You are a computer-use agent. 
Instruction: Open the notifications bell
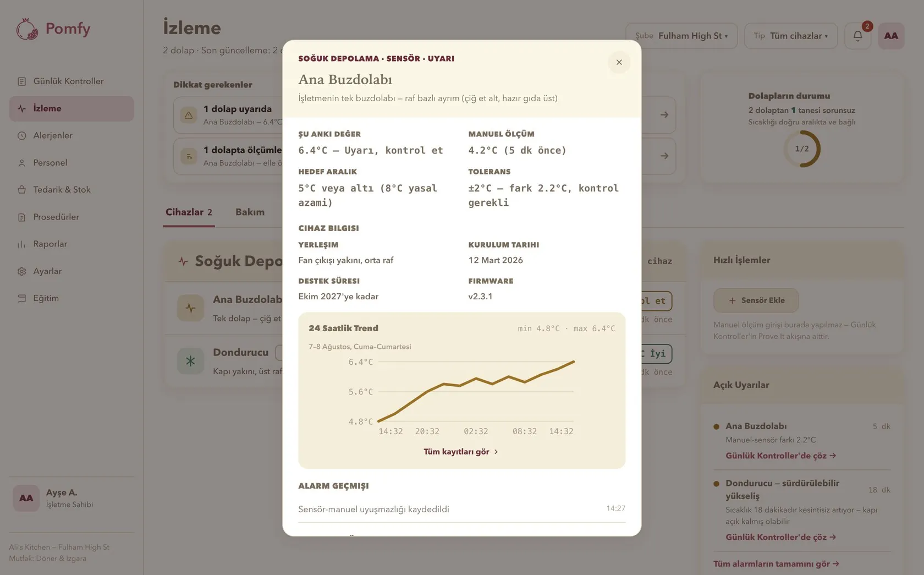pos(857,36)
